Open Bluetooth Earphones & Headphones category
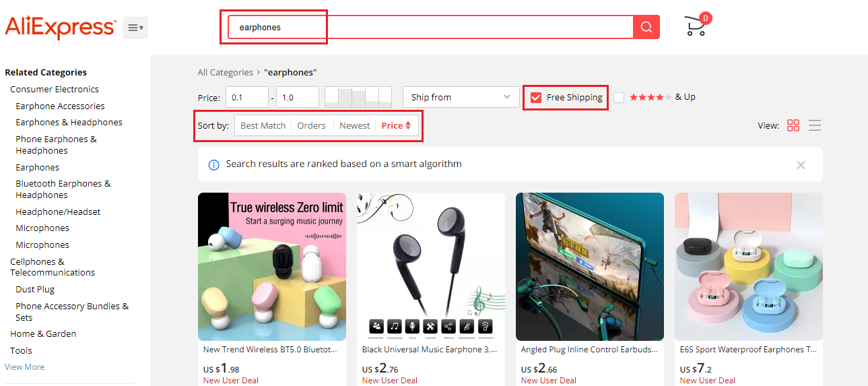 [x=63, y=189]
